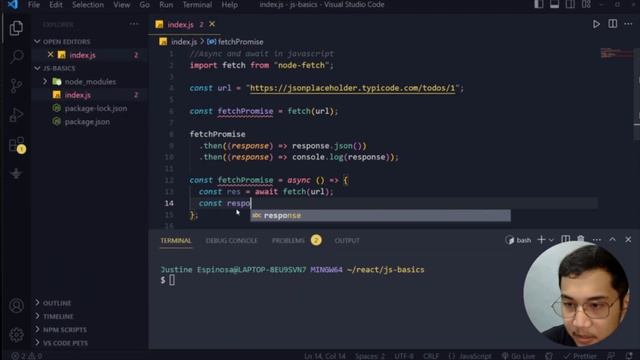Click the Go Live status bar button

tap(518, 356)
